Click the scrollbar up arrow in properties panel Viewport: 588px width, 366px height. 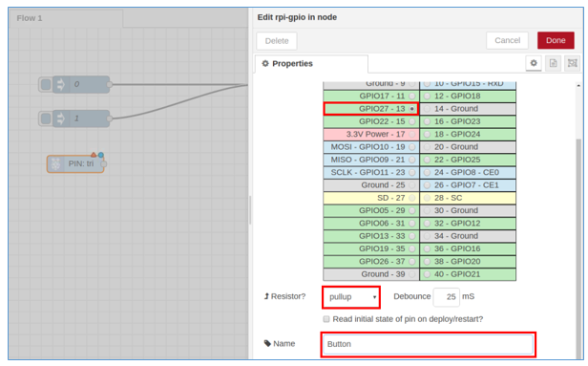578,86
